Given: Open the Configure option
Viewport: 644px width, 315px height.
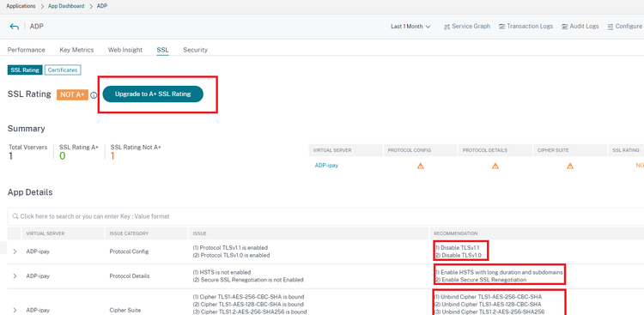Looking at the screenshot, I should pyautogui.click(x=624, y=27).
